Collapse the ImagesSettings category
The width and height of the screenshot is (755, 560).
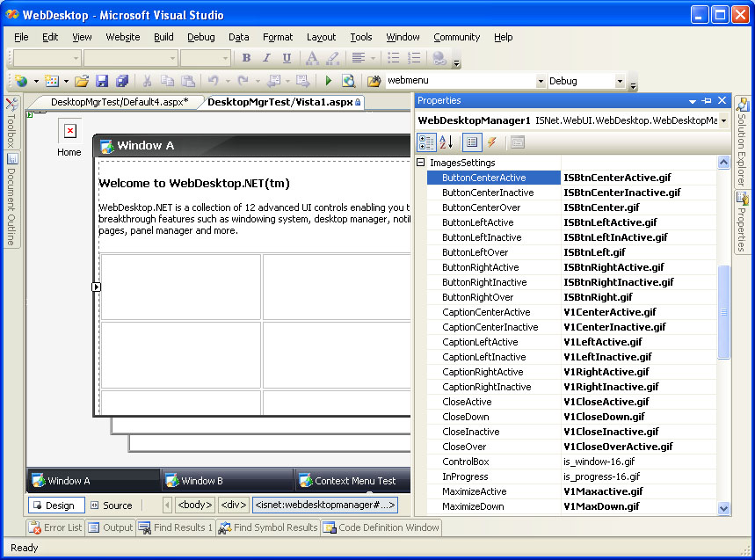click(421, 163)
